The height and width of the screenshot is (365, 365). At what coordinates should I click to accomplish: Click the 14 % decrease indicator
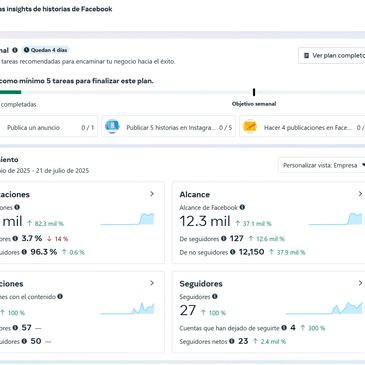[x=57, y=239]
